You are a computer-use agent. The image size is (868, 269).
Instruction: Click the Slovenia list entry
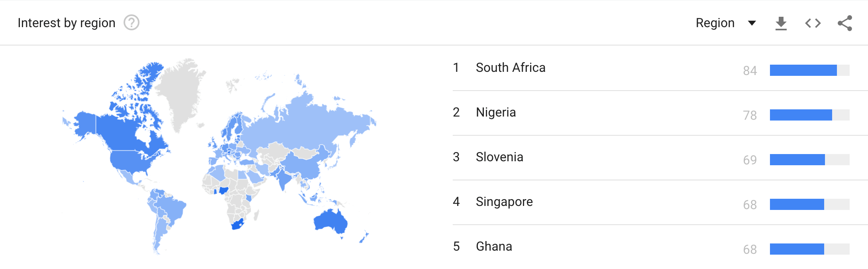point(499,157)
